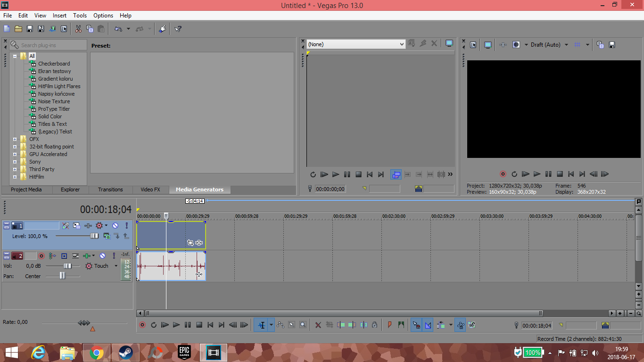Screen dimensions: 644x362
Task: Click the Vol slider on audio track 2
Action: tap(67, 266)
